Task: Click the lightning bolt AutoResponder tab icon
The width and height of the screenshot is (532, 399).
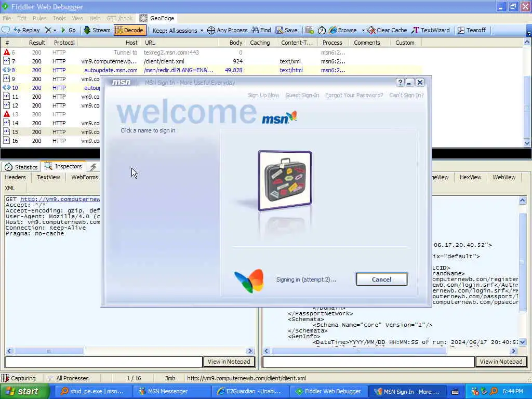Action: [93, 167]
